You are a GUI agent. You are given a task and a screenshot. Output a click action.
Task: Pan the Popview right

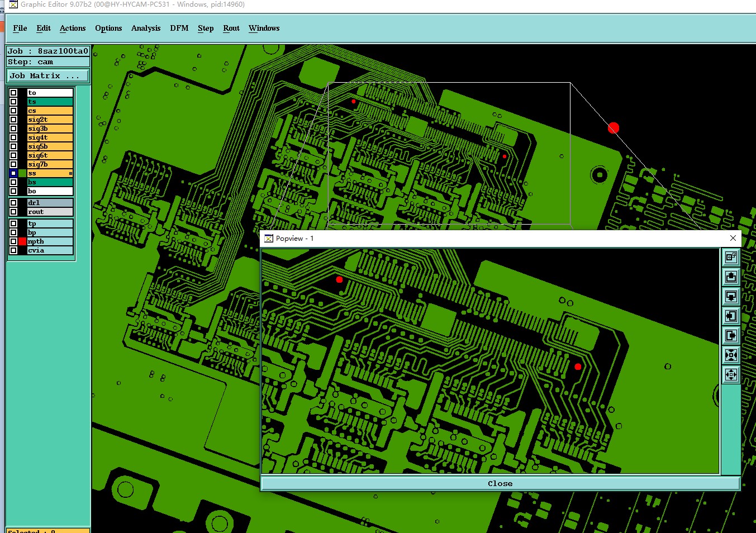[731, 335]
